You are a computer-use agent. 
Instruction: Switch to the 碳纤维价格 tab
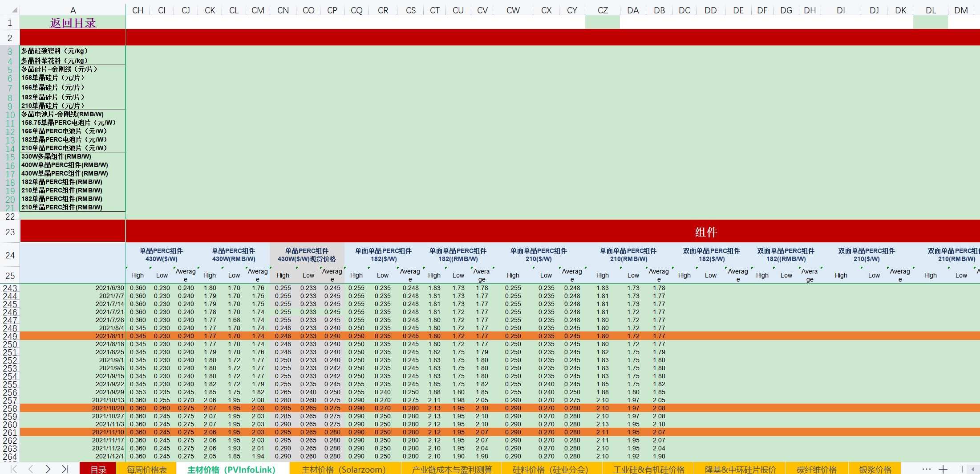817,469
